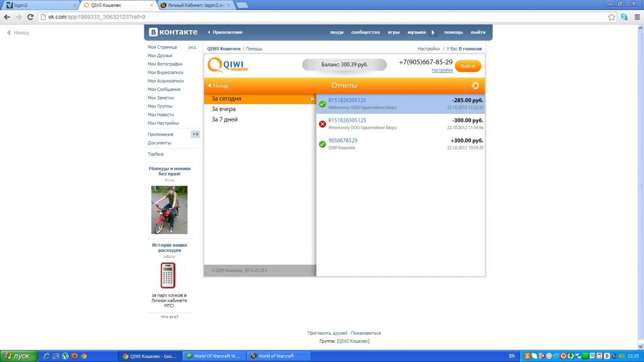This screenshot has width=644, height=362.
Task: Click the red failed icon on the -300.00 transaction
Action: 323,124
